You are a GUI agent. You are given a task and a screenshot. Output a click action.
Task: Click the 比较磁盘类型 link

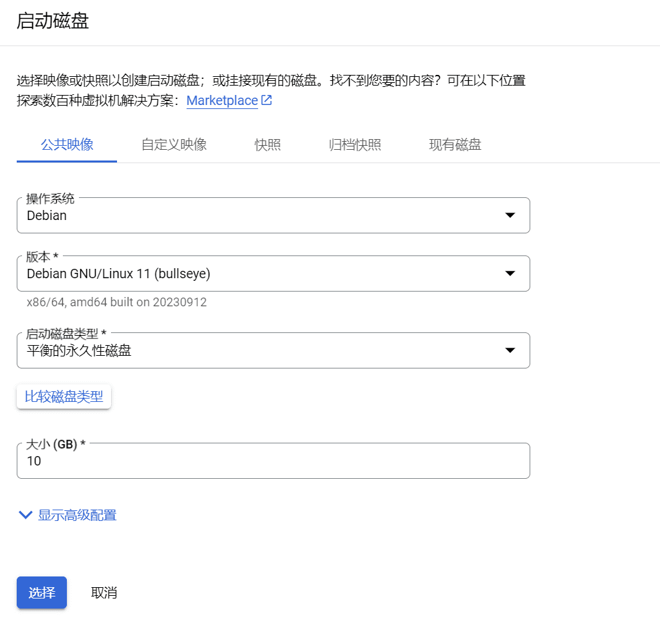(64, 396)
